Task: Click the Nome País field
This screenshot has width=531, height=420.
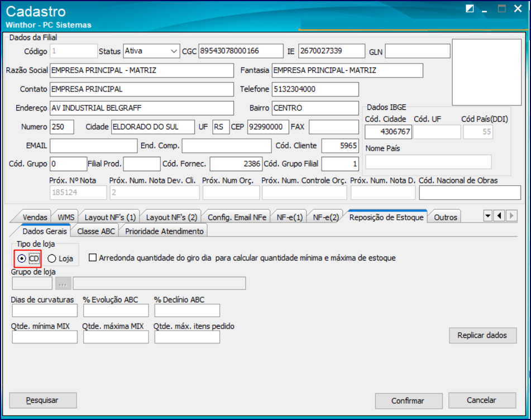Action: tap(428, 162)
